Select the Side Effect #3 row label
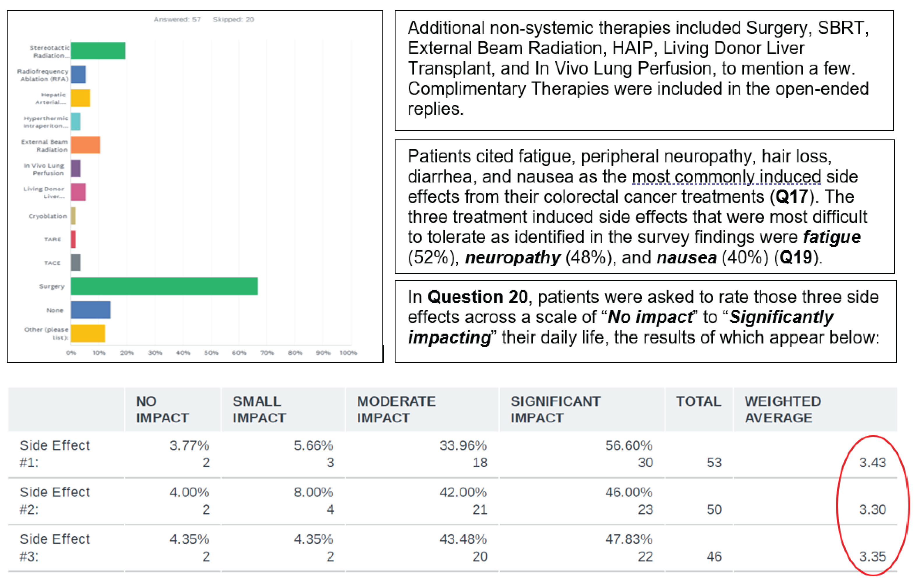 click(55, 548)
